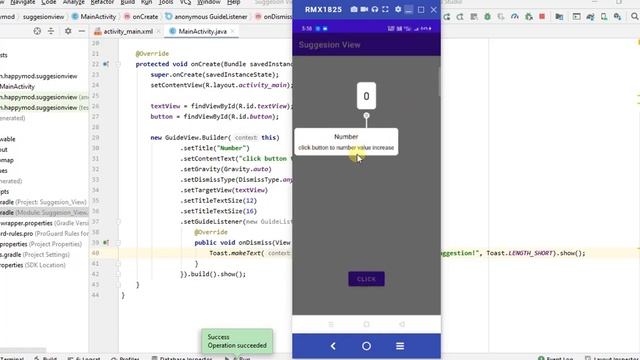The width and height of the screenshot is (640, 360).
Task: Toggle fullscreen in the RMX1825 mirror window
Action: point(385,9)
